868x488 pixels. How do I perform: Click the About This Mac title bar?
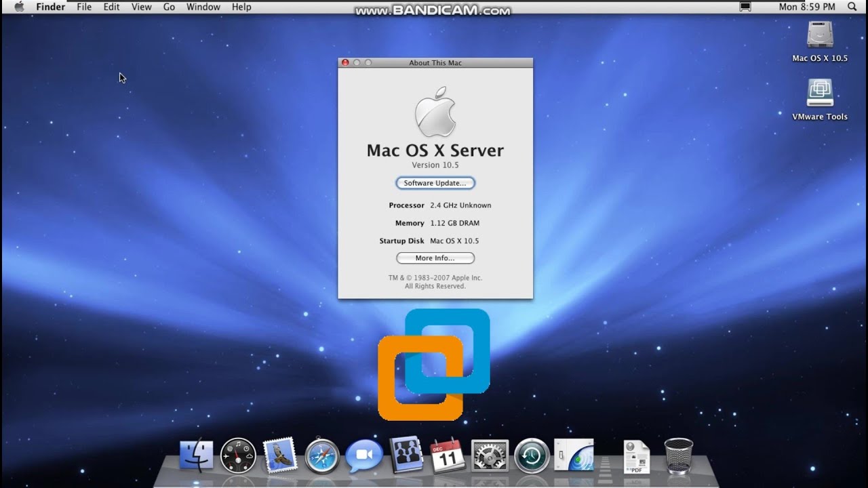(x=435, y=62)
